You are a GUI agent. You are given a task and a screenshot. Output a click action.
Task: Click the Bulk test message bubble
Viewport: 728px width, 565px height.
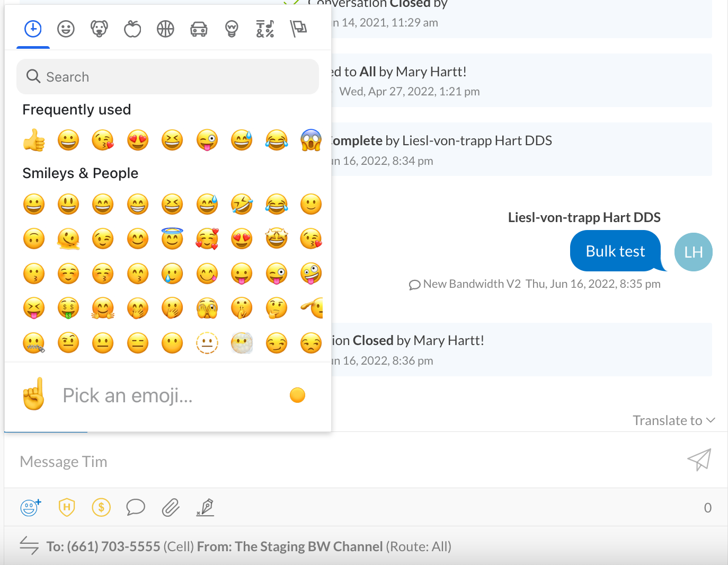tap(616, 251)
